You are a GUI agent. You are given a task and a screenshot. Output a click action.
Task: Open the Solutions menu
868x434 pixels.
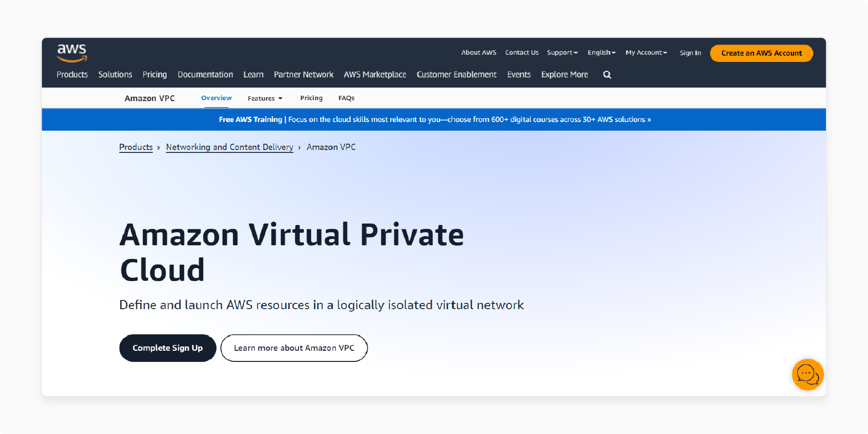115,75
